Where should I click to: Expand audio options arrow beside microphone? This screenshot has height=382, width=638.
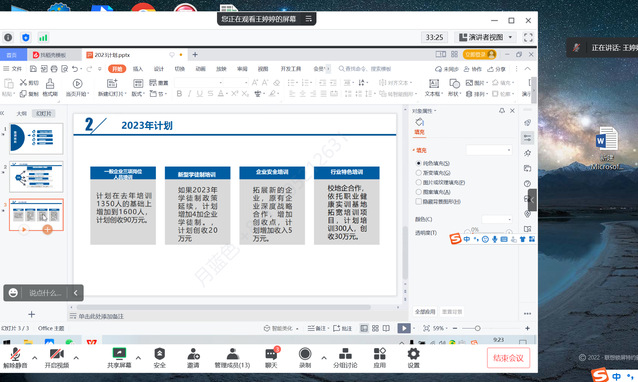click(35, 358)
